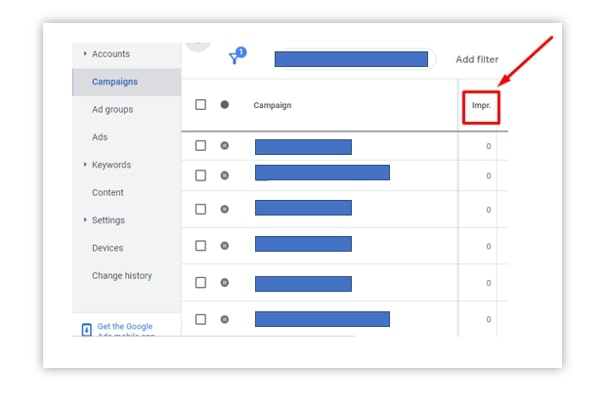Open Settings in the sidebar
The image size is (604, 394).
108,220
